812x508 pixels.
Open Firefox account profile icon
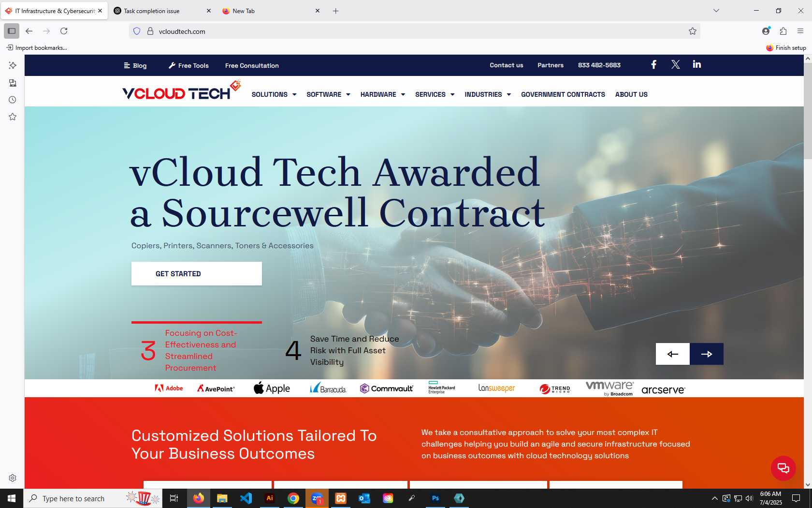pos(766,31)
